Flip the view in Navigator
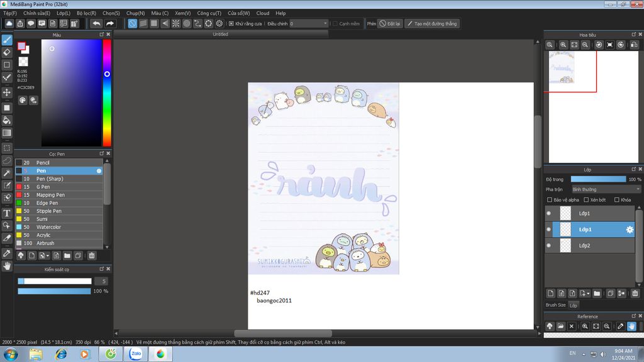The image size is (644, 362). pyautogui.click(x=634, y=45)
